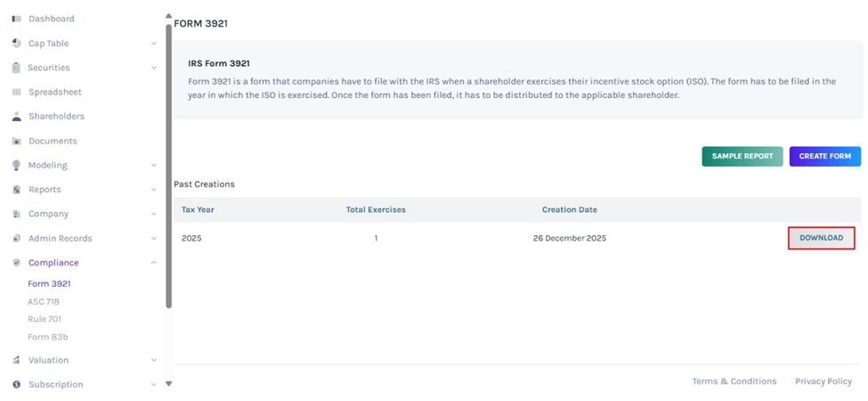
Task: Download the 2025 Form 3921
Action: (821, 238)
